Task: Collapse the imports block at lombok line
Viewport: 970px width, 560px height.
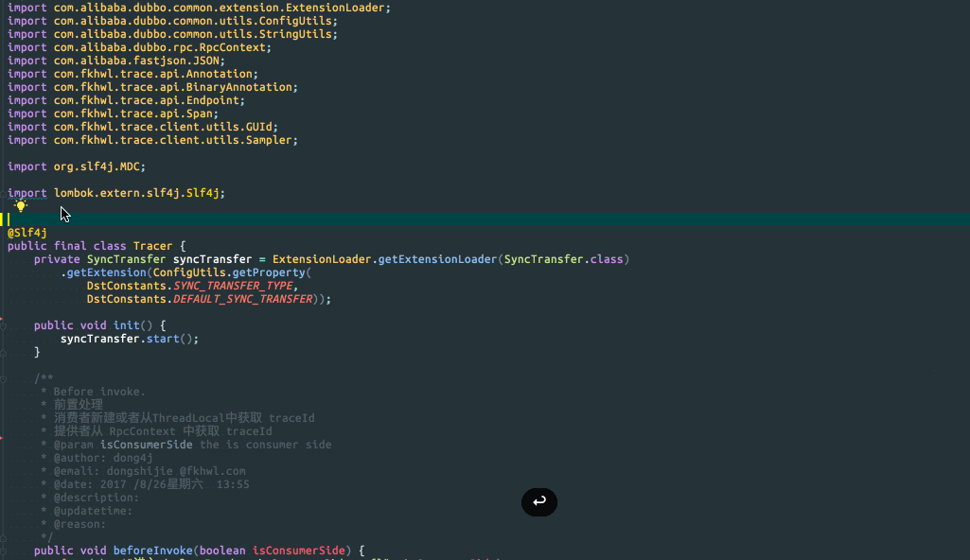Action: point(4,193)
